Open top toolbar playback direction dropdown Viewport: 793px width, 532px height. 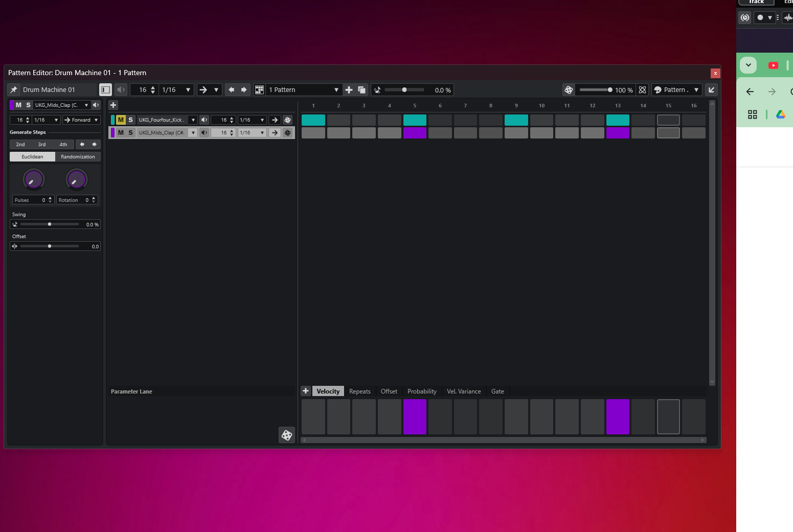pyautogui.click(x=209, y=90)
